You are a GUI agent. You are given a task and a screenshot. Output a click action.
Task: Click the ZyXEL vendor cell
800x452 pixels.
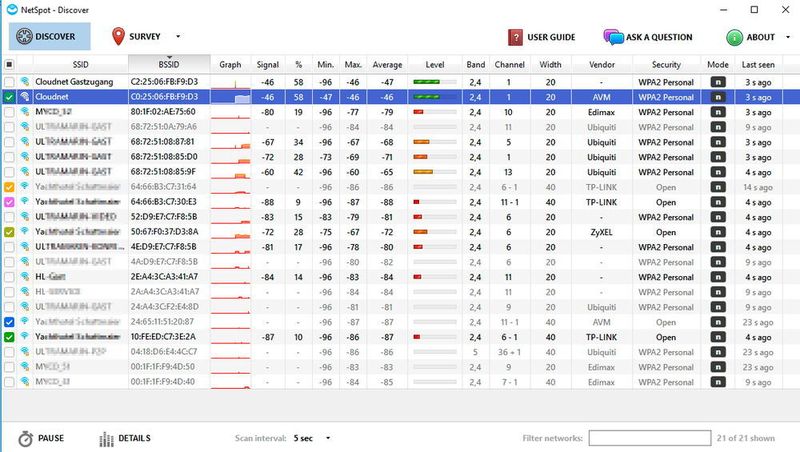602,232
